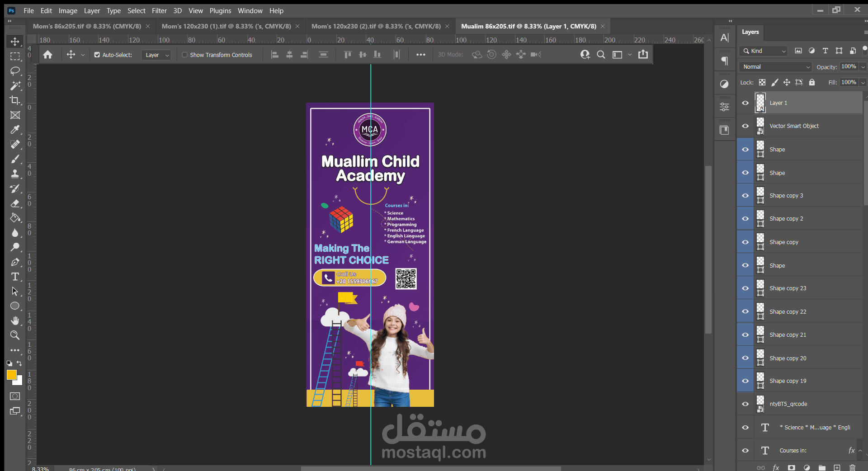The height and width of the screenshot is (471, 868).
Task: Click the Share icon in options bar
Action: pos(643,55)
